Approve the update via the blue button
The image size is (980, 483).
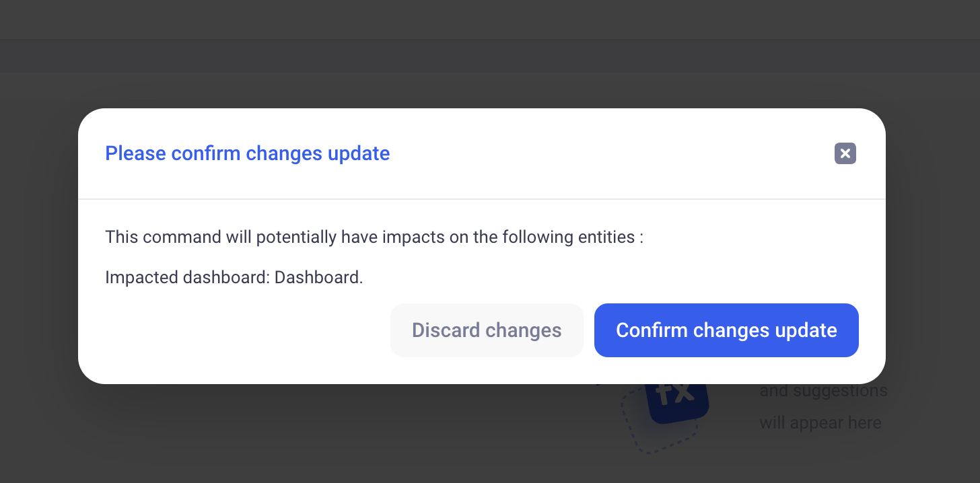[726, 330]
